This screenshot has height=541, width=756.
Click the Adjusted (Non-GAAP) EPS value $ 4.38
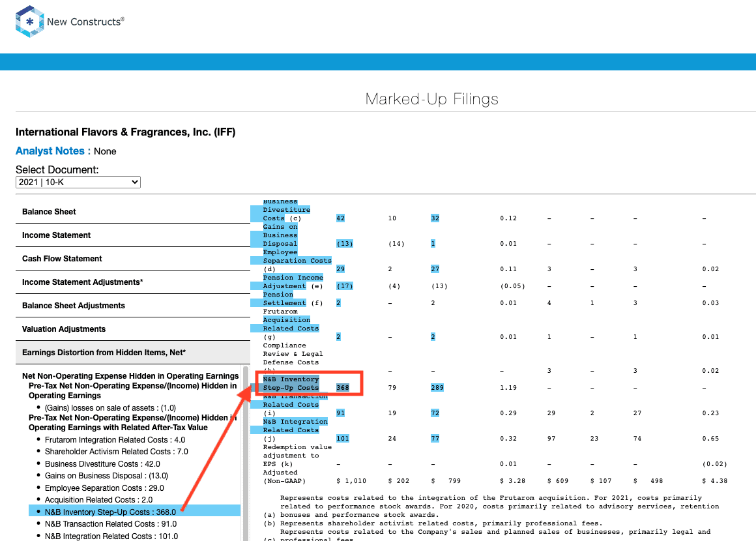[715, 481]
